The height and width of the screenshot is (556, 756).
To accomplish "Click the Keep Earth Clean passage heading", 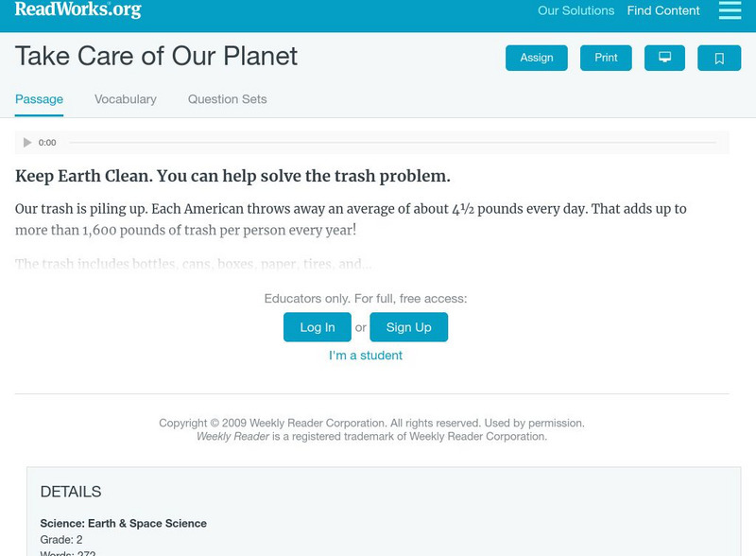I will 232,176.
